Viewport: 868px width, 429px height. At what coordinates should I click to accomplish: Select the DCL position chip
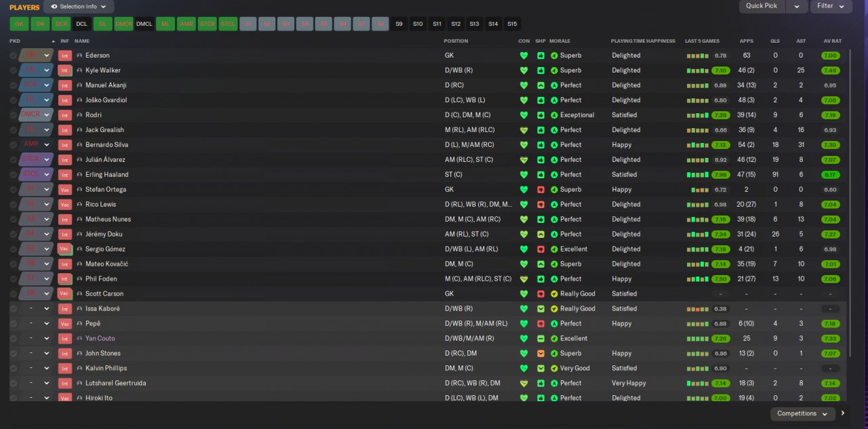[x=81, y=24]
